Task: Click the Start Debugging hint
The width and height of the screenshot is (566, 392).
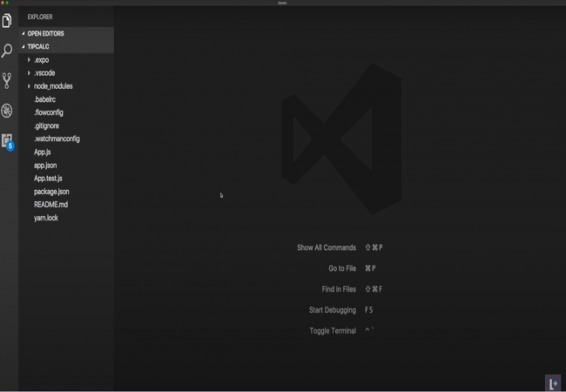Action: pos(333,310)
